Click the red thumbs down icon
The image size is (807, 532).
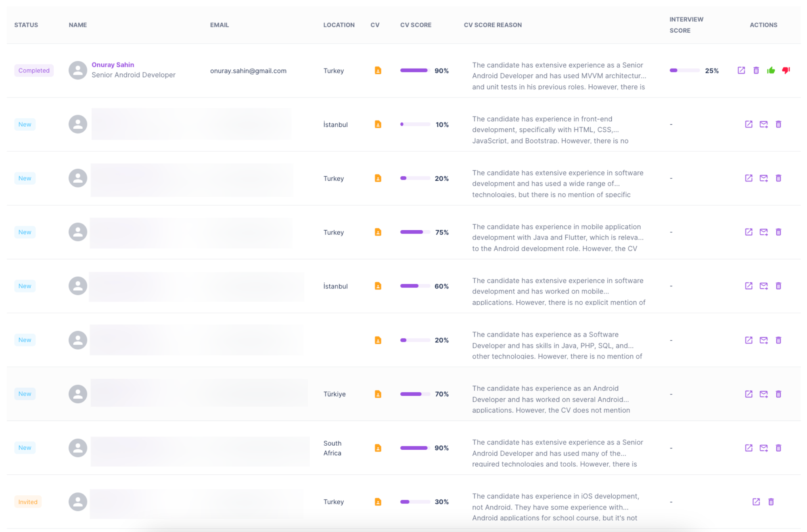pos(786,71)
